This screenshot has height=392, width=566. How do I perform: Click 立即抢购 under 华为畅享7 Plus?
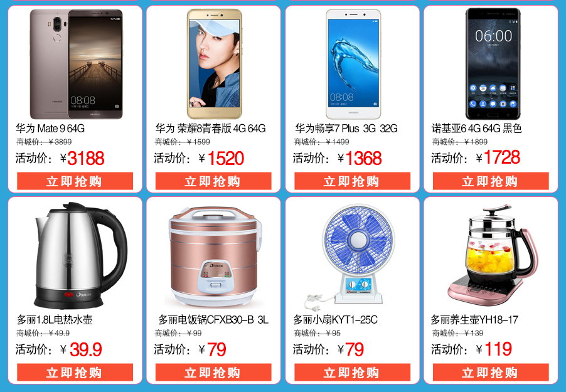pos(352,181)
